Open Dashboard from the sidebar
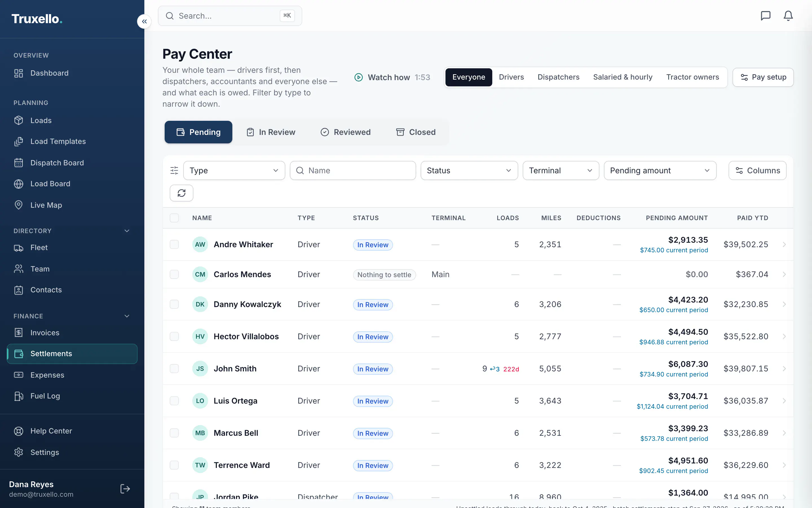812x508 pixels. click(72, 73)
